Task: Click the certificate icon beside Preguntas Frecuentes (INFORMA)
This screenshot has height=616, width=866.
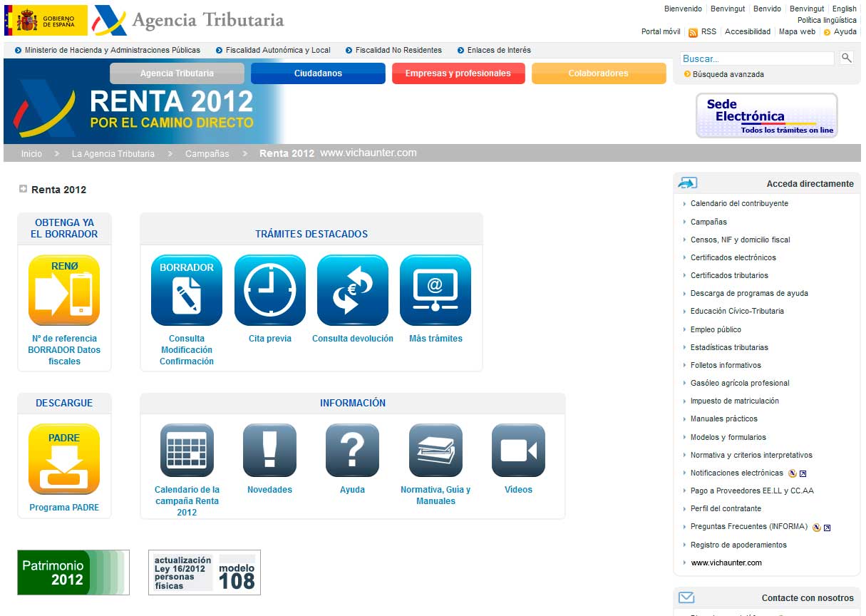Action: (817, 528)
